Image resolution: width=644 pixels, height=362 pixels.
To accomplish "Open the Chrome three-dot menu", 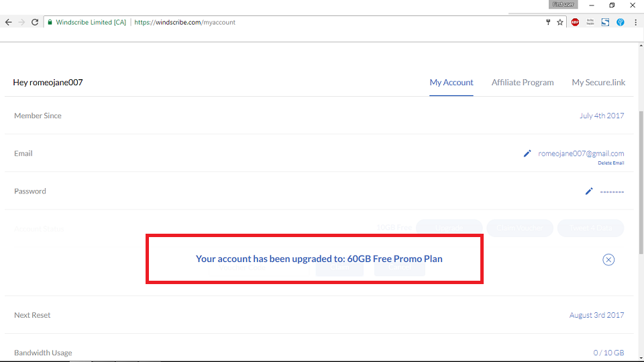I will coord(635,22).
